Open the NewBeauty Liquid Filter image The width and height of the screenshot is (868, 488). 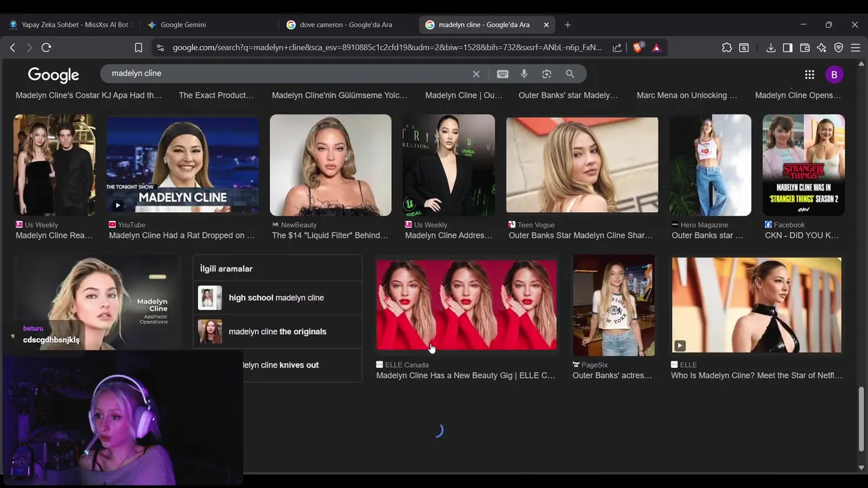(x=330, y=165)
